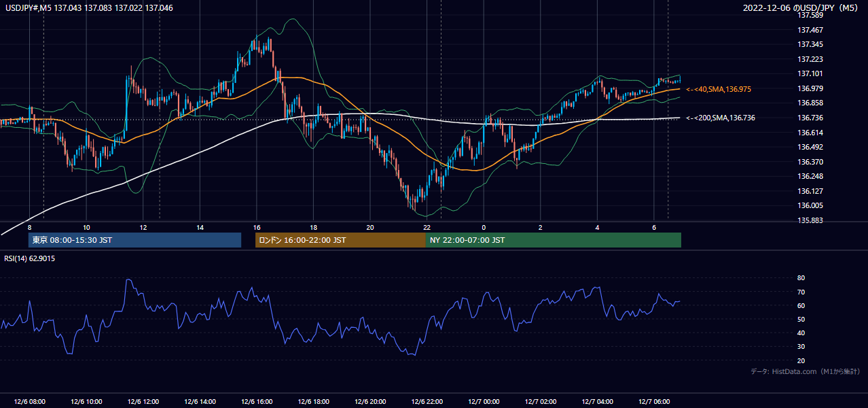Click RSI scale level 50
Screen dimensions: 868x408
point(801,319)
